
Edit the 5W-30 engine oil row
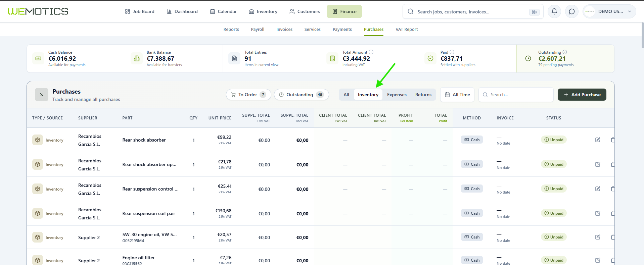[598, 237]
